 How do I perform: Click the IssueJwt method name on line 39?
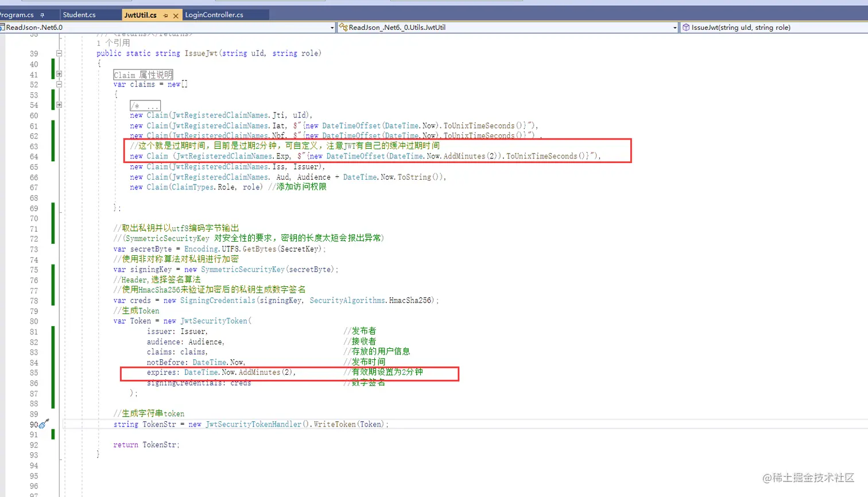click(201, 53)
